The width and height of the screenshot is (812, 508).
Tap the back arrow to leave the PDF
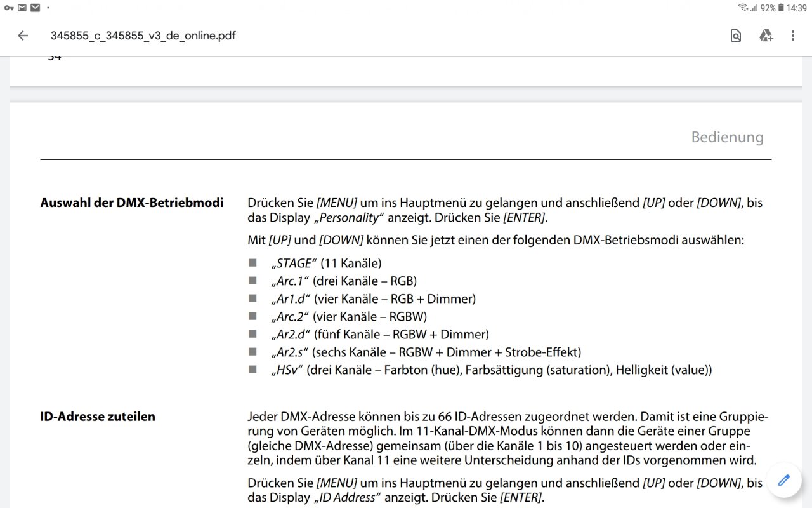coord(23,36)
